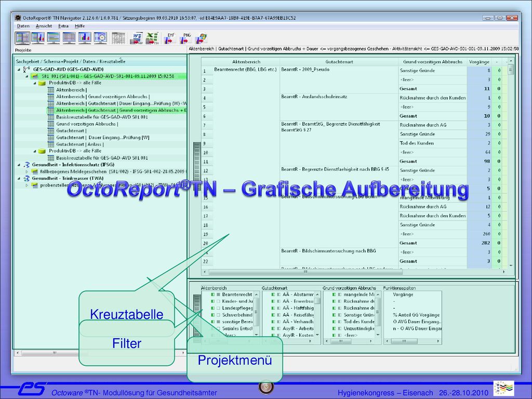Toggle the 'AÄ - Abstamm' filter checkbox

(279, 295)
